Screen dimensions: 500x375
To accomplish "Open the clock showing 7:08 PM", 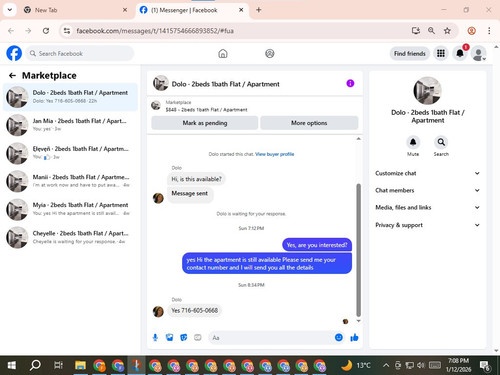I will tap(458, 365).
